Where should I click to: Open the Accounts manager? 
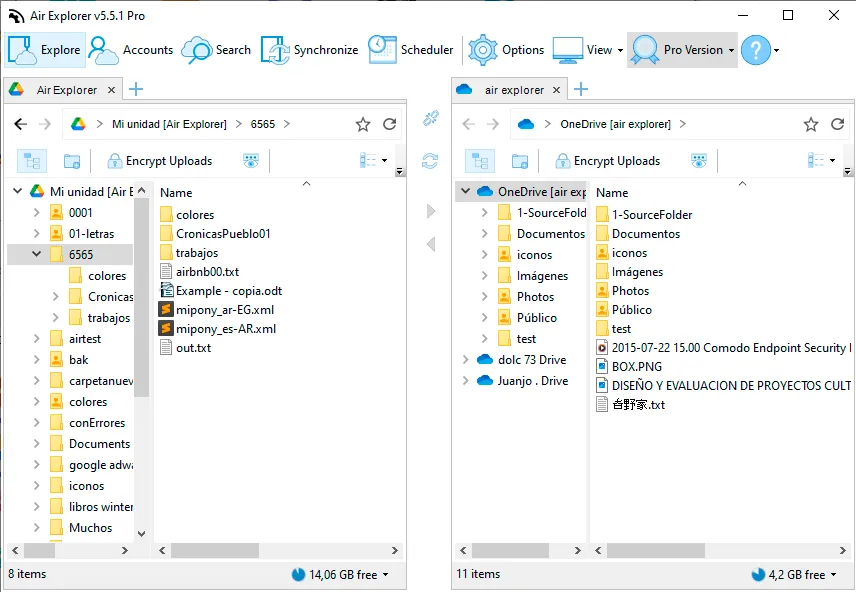(131, 50)
